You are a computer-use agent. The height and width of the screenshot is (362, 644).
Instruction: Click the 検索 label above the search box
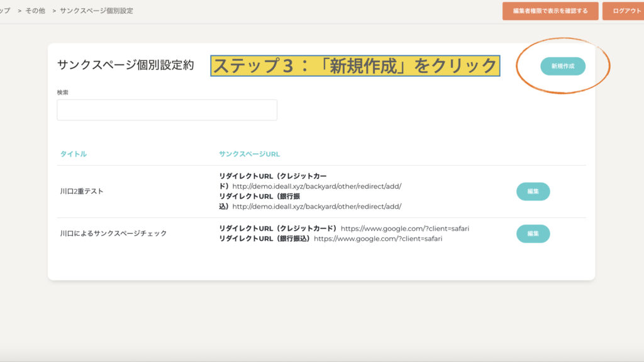click(63, 92)
